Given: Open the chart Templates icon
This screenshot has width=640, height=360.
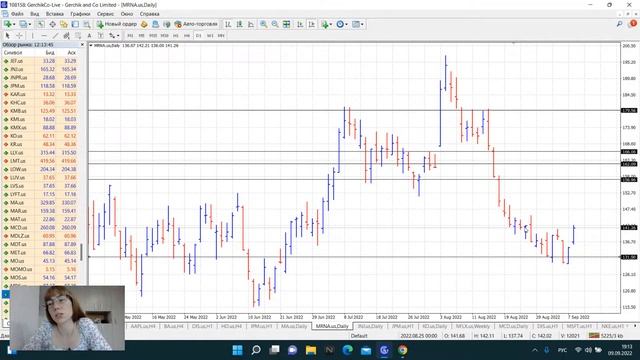Looking at the screenshot, I should click(x=356, y=24).
